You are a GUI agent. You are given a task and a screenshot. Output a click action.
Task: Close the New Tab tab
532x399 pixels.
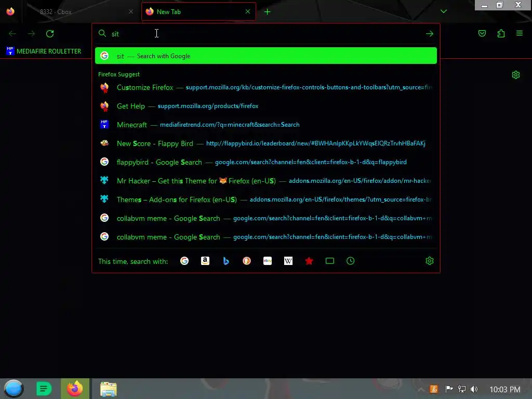[248, 11]
